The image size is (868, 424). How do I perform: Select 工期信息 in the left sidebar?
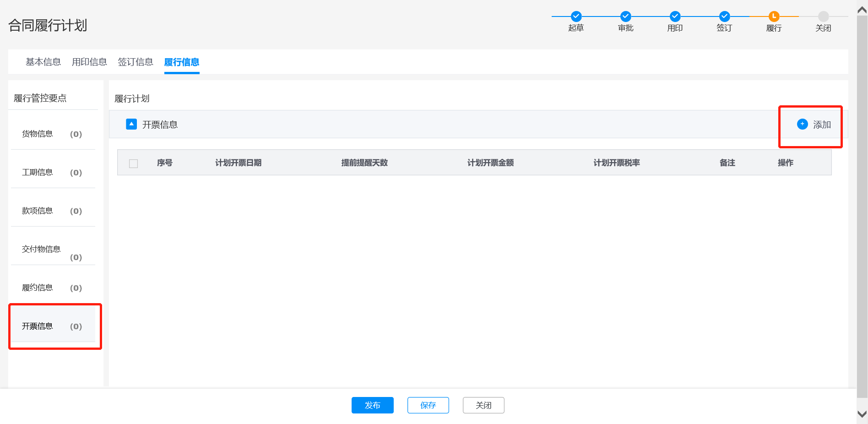click(x=38, y=172)
